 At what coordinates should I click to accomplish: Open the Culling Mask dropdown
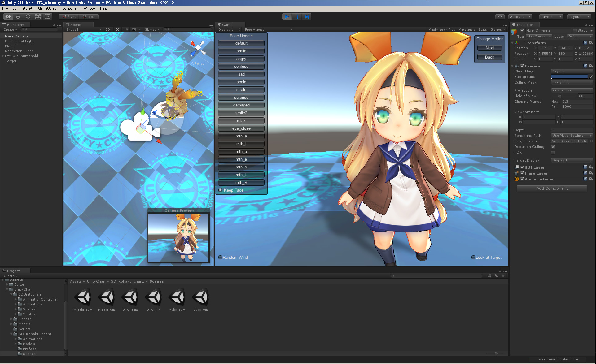tap(572, 82)
